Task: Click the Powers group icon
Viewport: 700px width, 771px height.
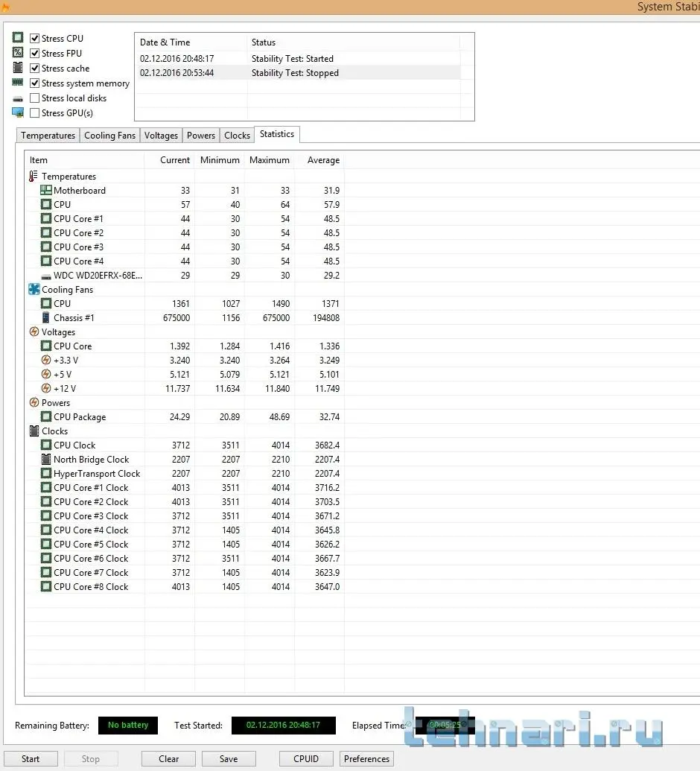Action: (x=34, y=402)
